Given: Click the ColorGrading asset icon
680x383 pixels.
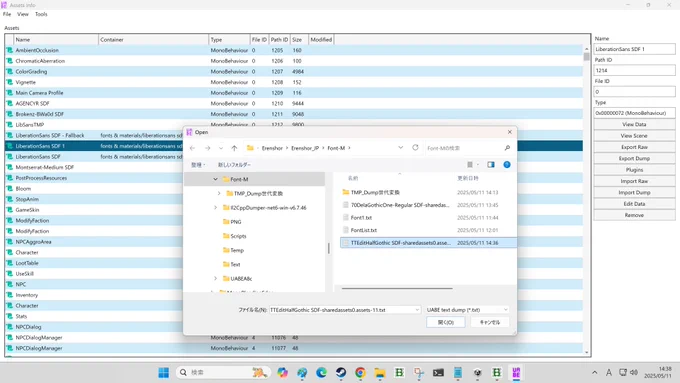Looking at the screenshot, I should pyautogui.click(x=9, y=72).
